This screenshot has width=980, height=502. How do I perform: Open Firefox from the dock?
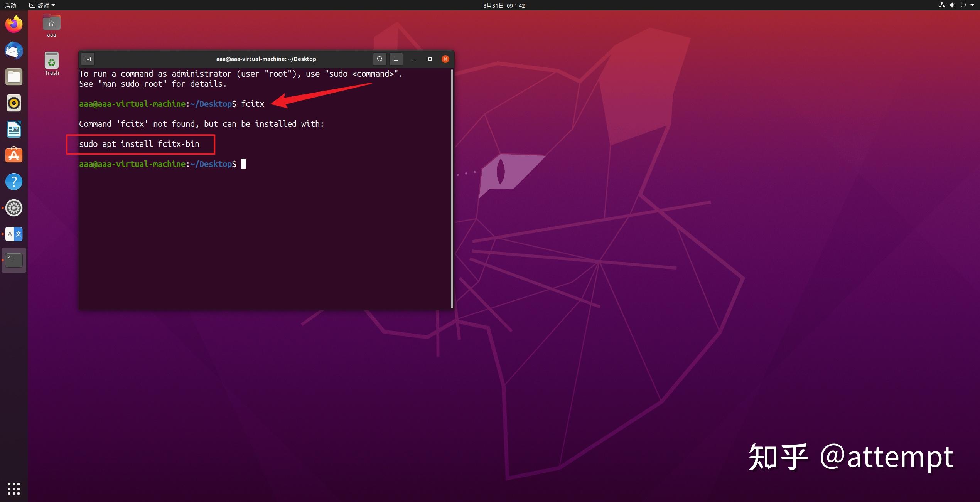point(13,24)
